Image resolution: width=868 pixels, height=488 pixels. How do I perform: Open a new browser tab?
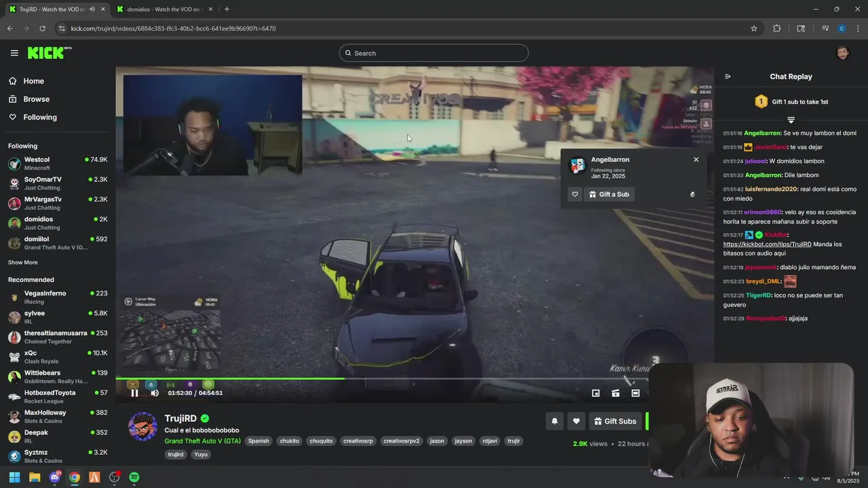tap(226, 9)
